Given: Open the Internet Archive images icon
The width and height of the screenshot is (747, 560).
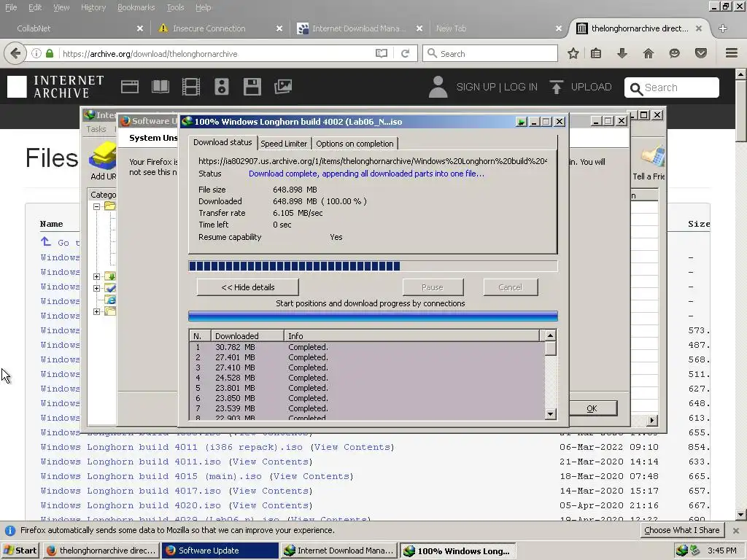Looking at the screenshot, I should point(283,87).
